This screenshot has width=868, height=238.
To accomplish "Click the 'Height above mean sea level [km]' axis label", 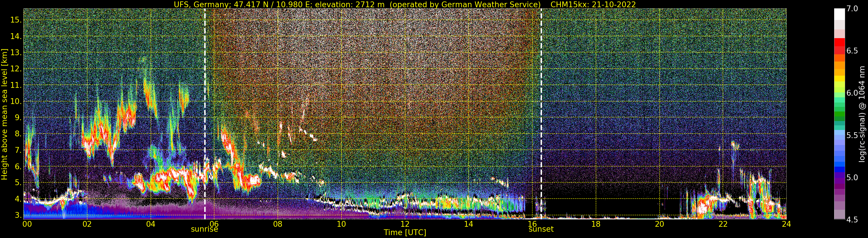I will tap(4, 115).
